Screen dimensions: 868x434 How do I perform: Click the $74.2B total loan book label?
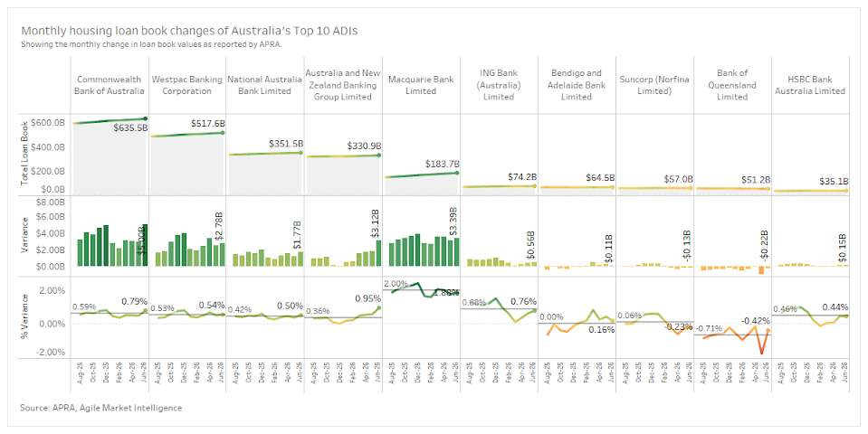tap(522, 177)
